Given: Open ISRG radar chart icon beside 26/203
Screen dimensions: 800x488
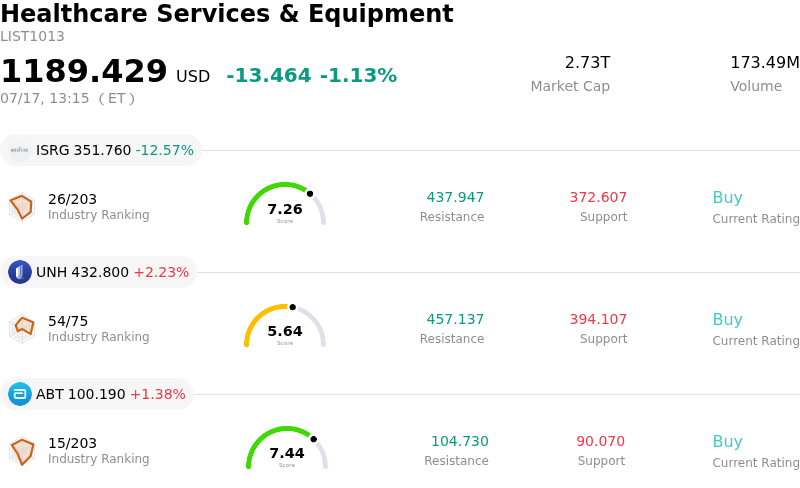Looking at the screenshot, I should coord(22,207).
